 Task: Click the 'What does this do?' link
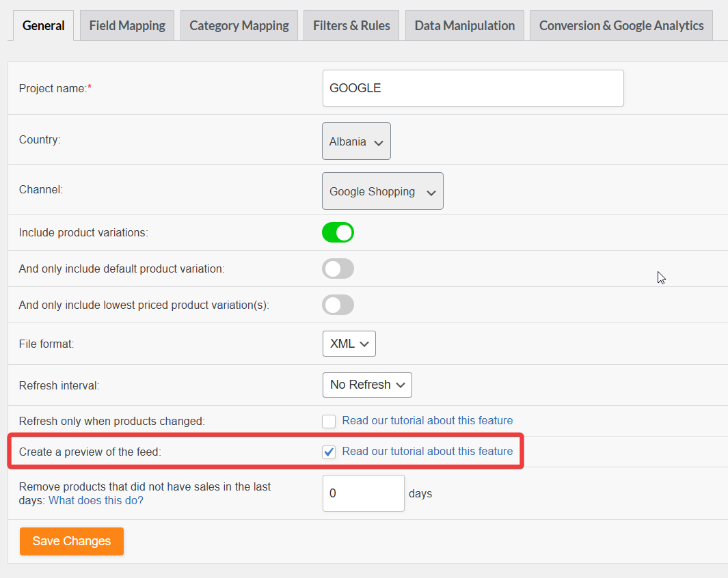(96, 501)
